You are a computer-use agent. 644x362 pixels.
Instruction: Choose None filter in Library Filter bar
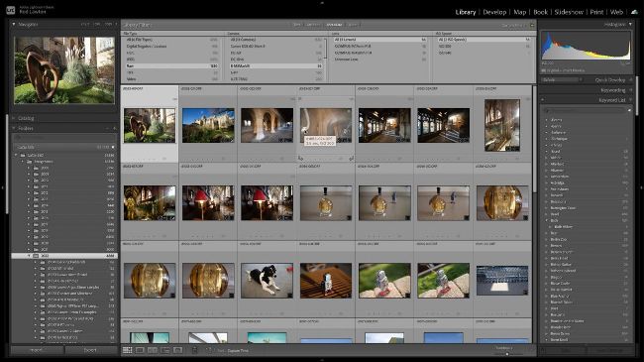click(353, 25)
